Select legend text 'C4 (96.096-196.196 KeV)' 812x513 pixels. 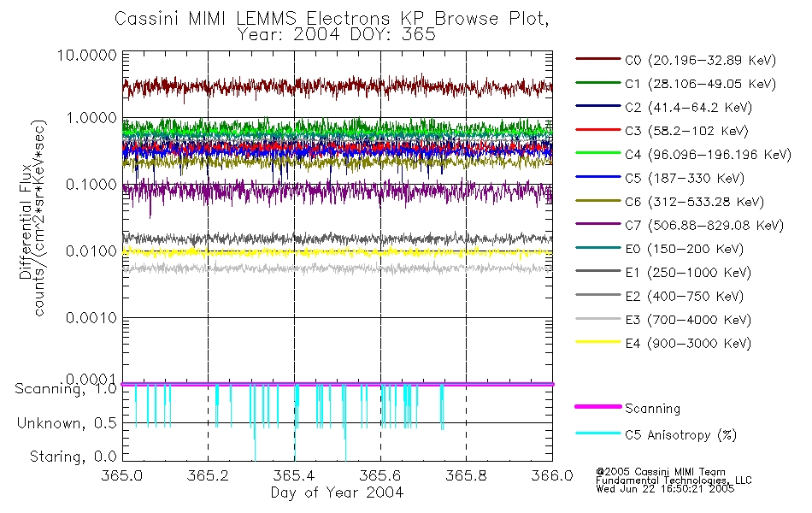[x=708, y=155]
